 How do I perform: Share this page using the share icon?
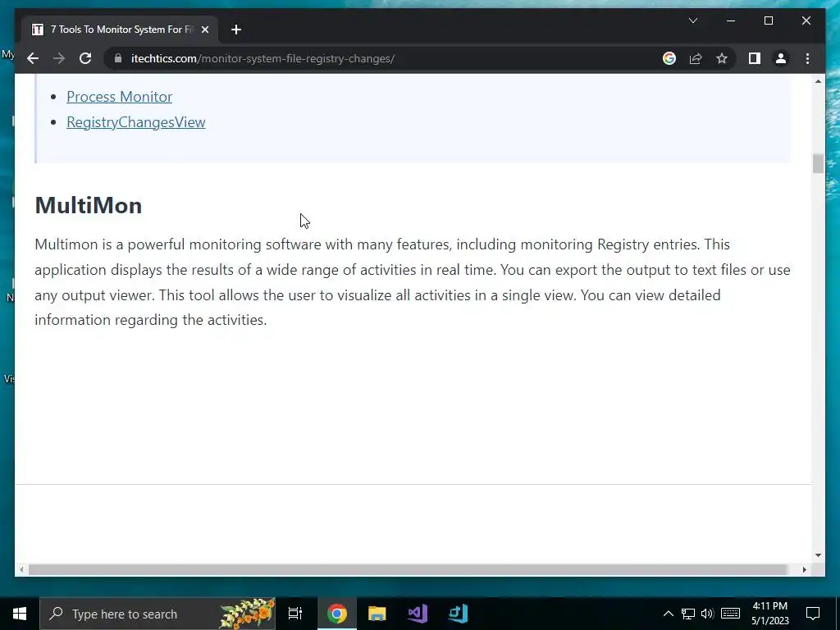point(696,58)
